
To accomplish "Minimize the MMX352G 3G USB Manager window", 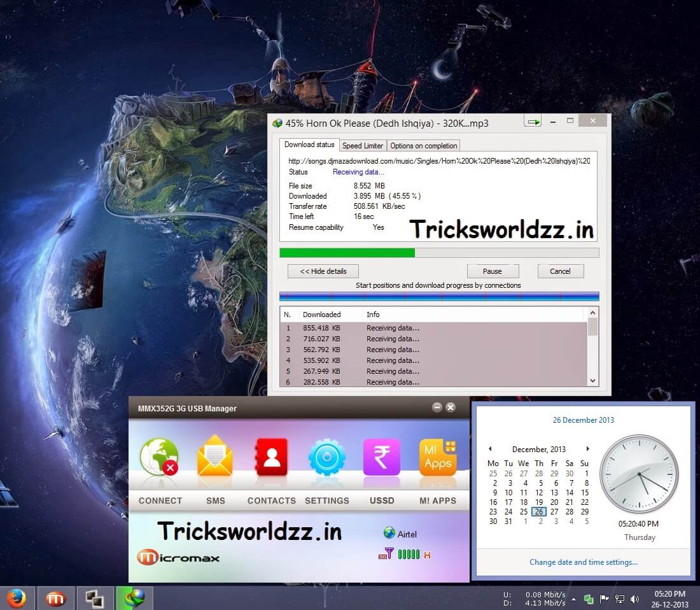I will (437, 408).
